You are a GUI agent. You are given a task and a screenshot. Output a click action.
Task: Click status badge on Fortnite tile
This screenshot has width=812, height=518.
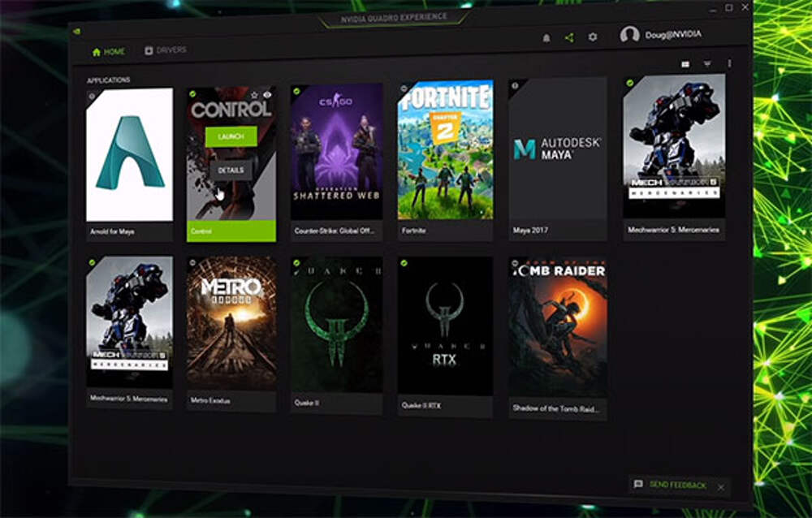[404, 88]
